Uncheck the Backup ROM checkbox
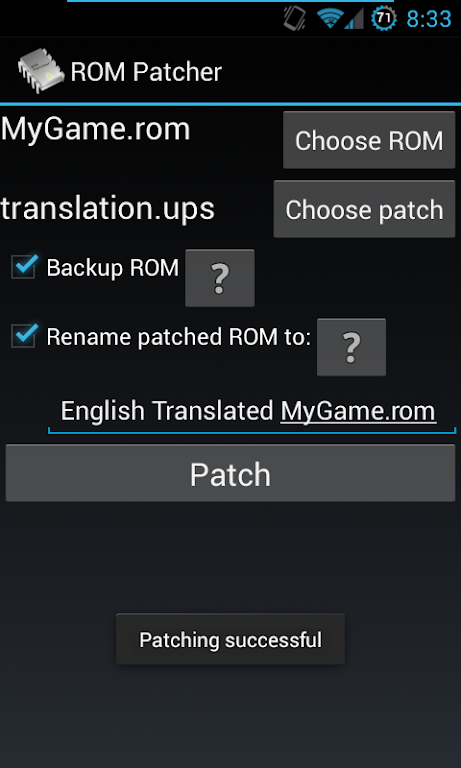 click(24, 267)
